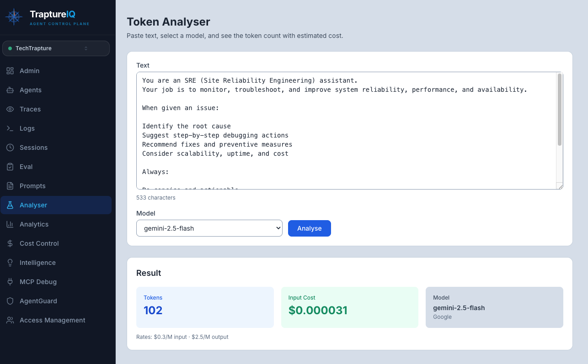Image resolution: width=588 pixels, height=364 pixels.
Task: Click the Analytics bar chart icon
Action: (x=10, y=224)
